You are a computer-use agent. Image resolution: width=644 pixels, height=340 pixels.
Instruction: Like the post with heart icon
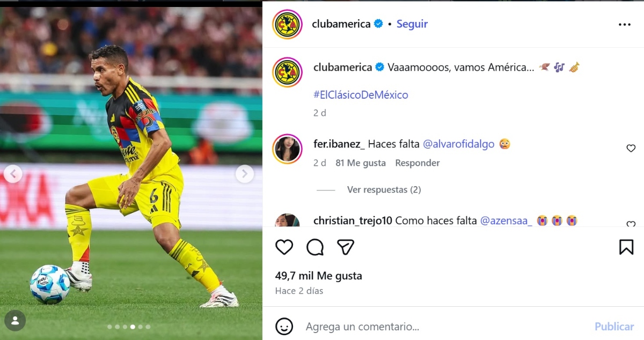284,247
